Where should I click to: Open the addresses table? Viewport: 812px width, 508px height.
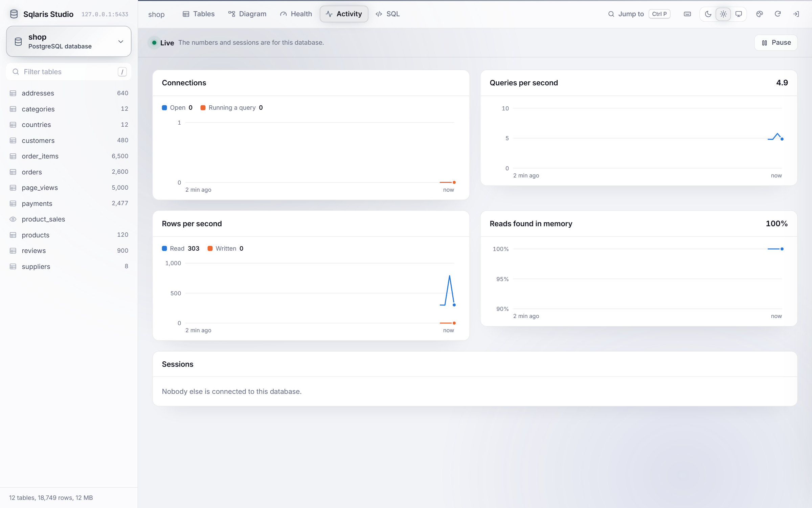coord(69,93)
